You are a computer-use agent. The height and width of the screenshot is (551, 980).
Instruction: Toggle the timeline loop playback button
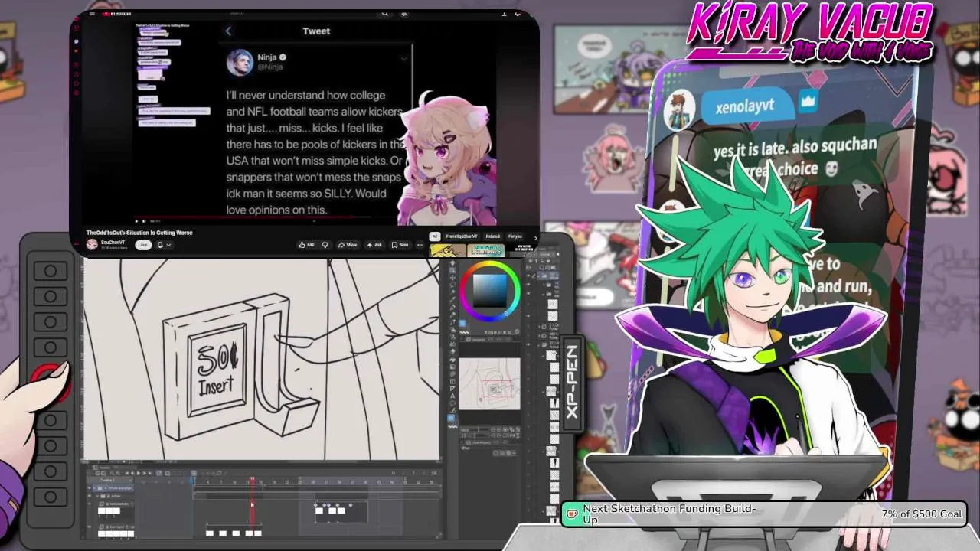coord(159,473)
